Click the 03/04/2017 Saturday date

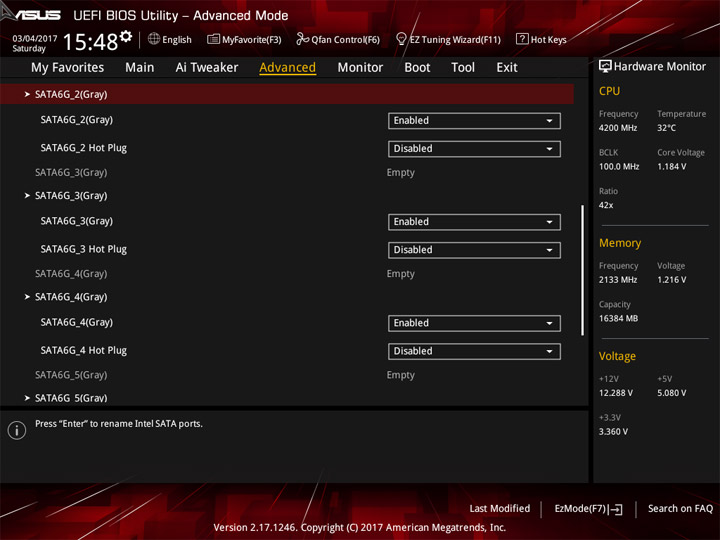(x=34, y=43)
